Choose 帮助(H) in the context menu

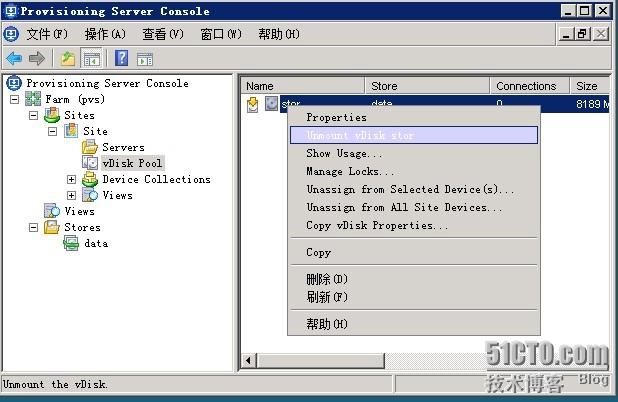414,324
